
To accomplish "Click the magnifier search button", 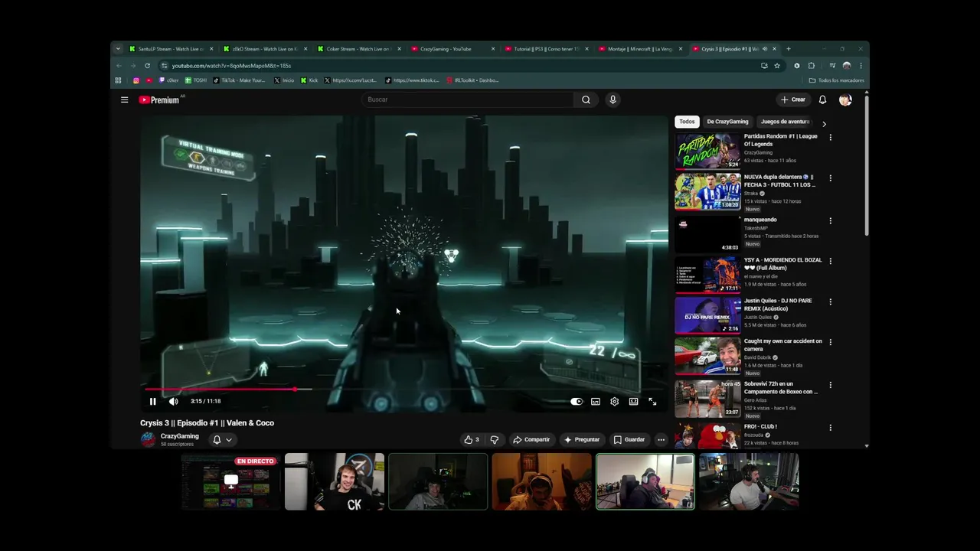I will coord(586,99).
